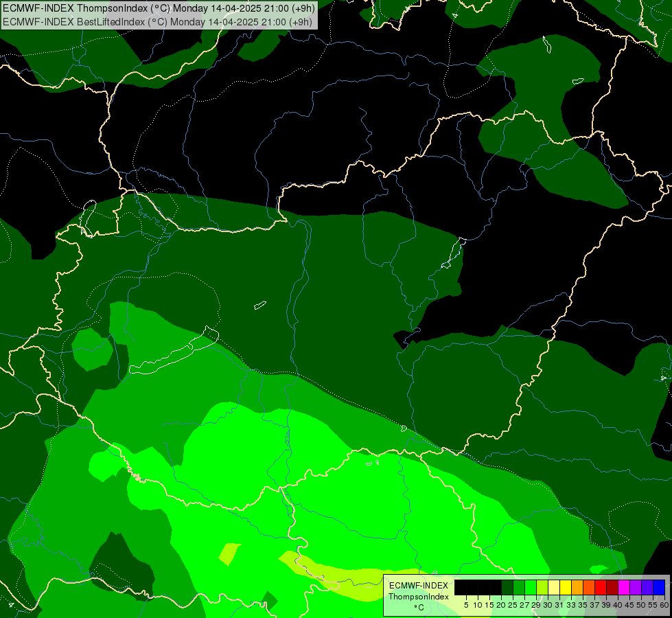672x618 pixels.
Task: Click the legend tick value 40
Action: point(618,605)
